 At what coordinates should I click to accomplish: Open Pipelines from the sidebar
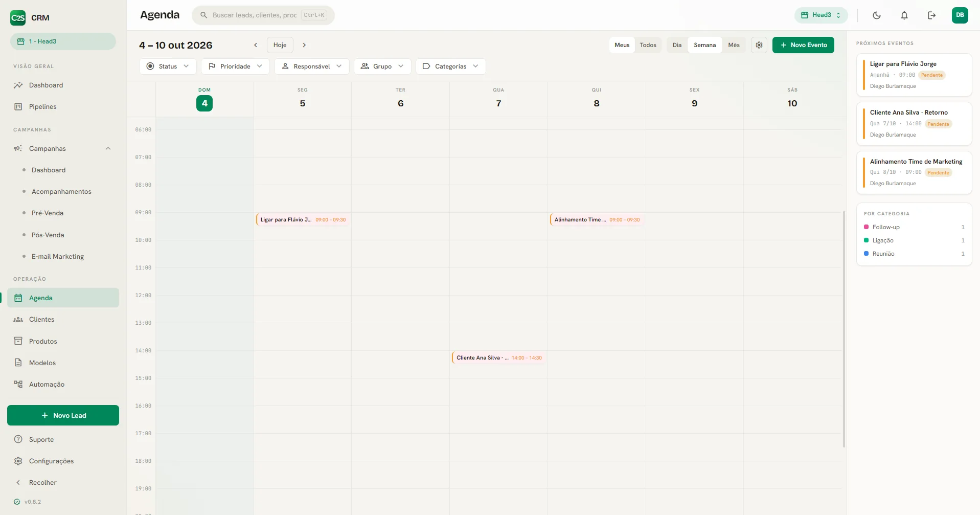pyautogui.click(x=63, y=107)
